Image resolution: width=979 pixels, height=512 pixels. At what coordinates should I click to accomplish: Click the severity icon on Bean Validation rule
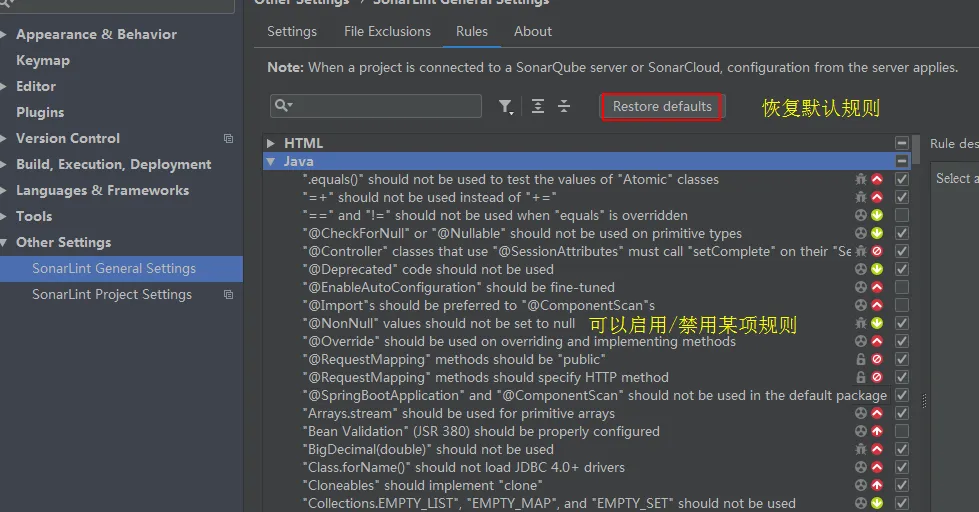pos(877,431)
